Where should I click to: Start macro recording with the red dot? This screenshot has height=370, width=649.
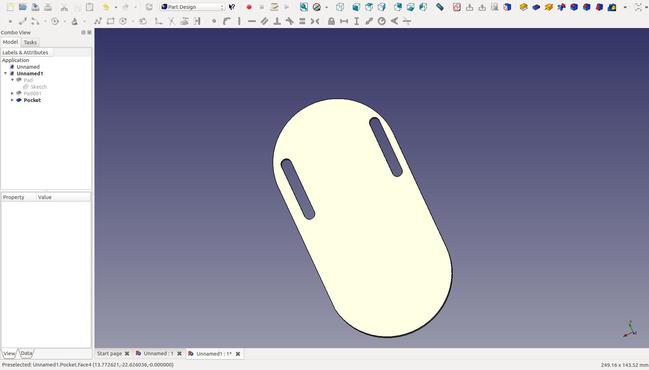click(249, 7)
